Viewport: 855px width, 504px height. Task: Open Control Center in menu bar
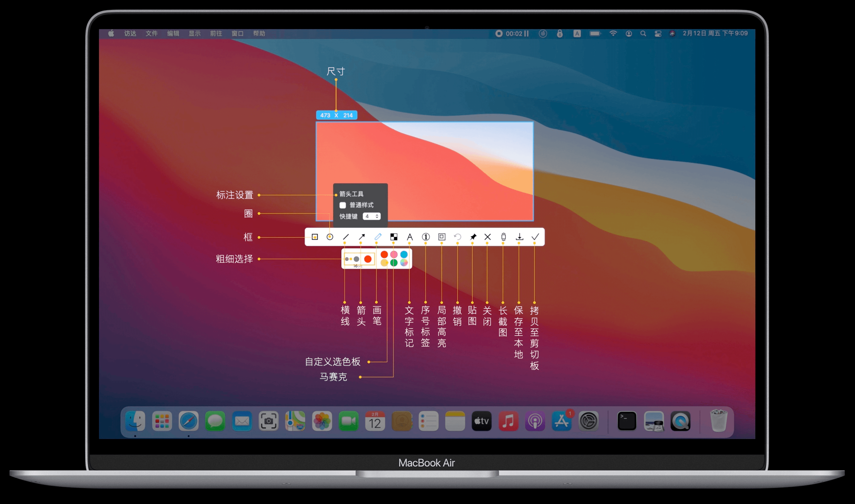pos(658,34)
